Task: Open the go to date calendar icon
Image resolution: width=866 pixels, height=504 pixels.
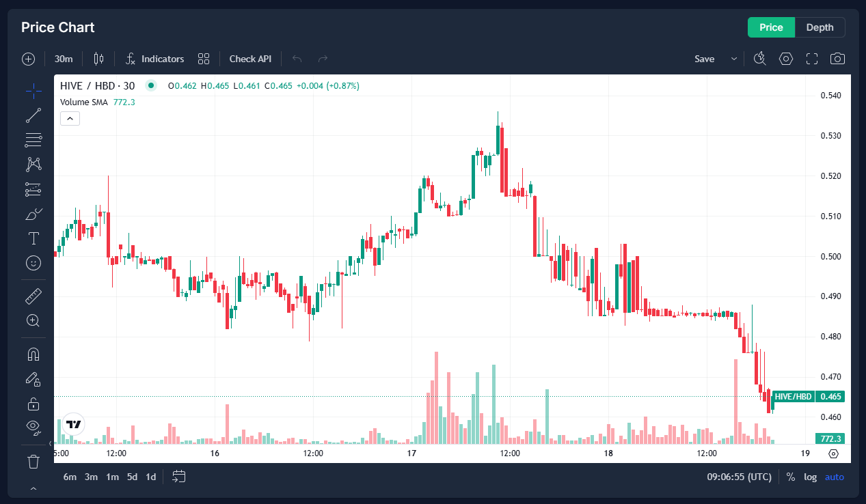Action: tap(179, 477)
